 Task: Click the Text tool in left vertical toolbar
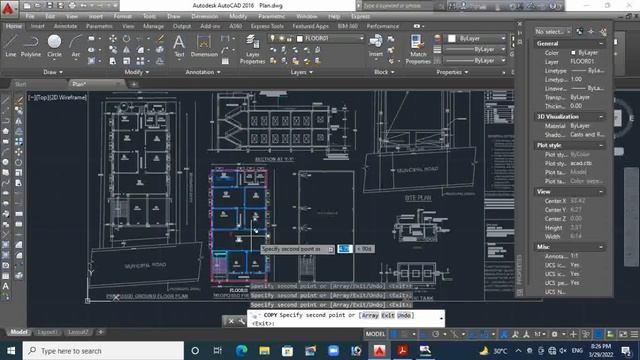[x=6, y=286]
